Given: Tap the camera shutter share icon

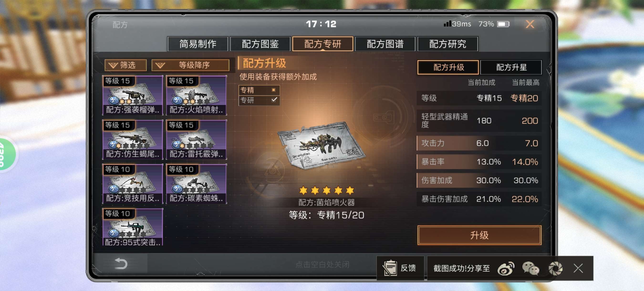Looking at the screenshot, I should (555, 269).
